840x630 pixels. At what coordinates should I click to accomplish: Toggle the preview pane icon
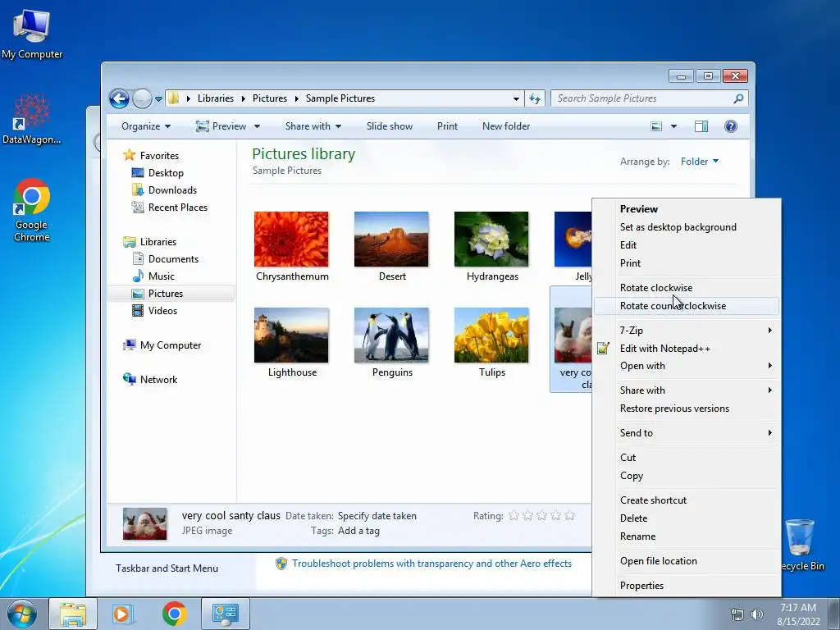701,126
